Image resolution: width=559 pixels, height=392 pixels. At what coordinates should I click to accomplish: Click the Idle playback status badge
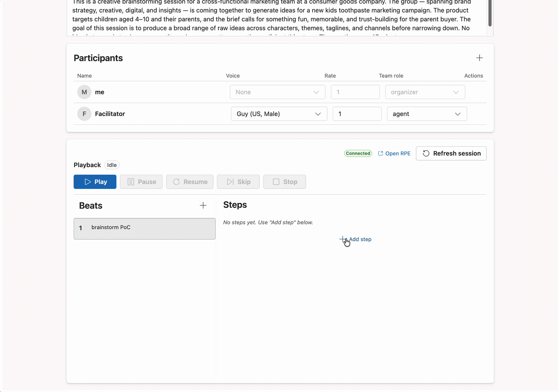(x=112, y=165)
